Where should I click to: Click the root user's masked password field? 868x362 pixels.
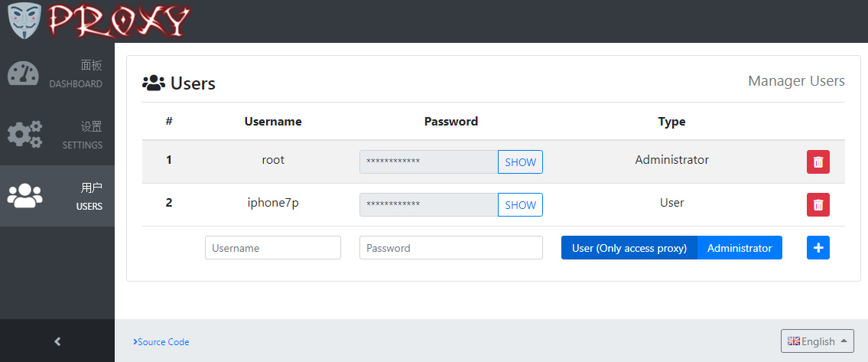(429, 162)
